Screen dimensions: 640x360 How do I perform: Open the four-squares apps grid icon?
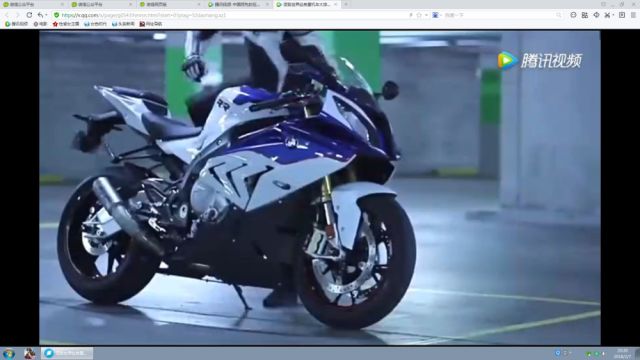click(584, 15)
